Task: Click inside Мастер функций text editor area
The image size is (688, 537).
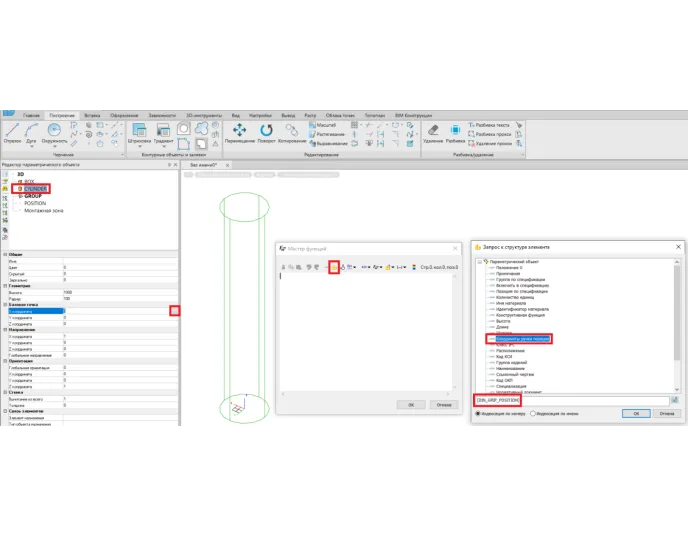Action: coord(366,330)
